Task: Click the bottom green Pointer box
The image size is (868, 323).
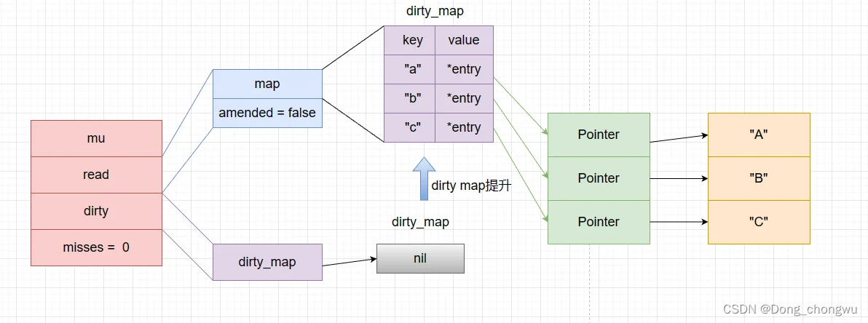Action: click(599, 222)
